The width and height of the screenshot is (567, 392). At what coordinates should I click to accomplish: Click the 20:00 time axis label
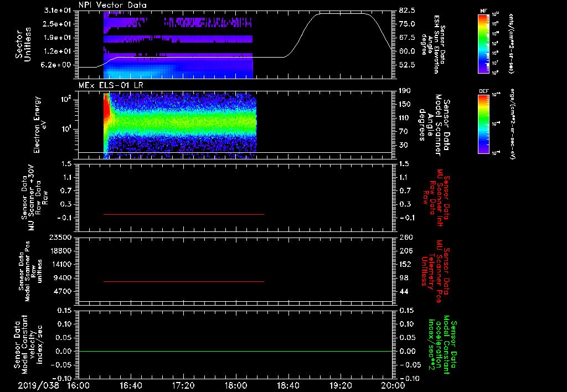click(393, 385)
